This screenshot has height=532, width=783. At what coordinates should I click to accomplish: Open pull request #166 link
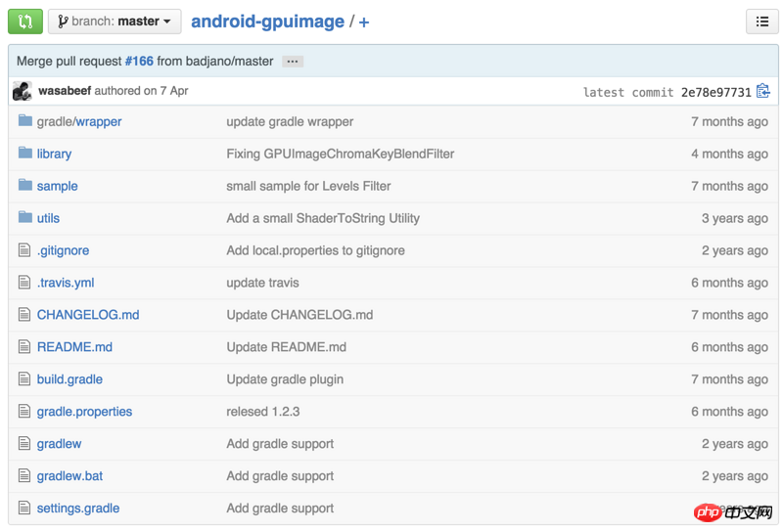(139, 61)
